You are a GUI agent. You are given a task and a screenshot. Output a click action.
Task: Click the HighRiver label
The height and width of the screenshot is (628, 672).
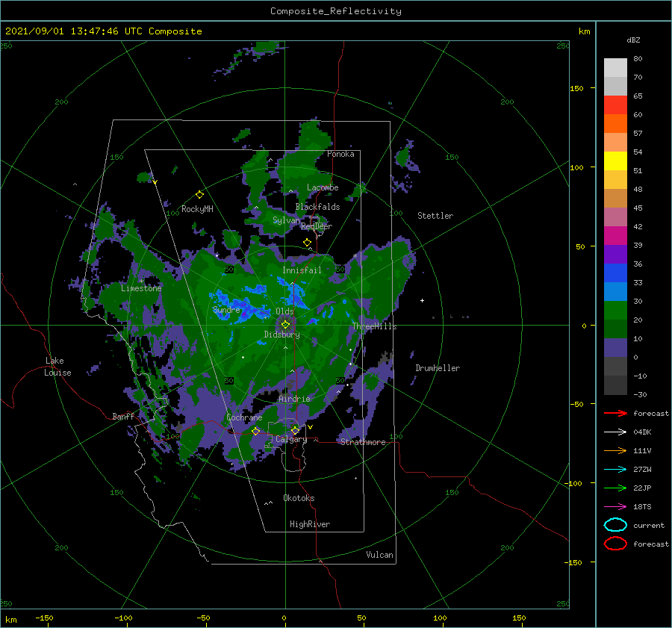click(310, 524)
